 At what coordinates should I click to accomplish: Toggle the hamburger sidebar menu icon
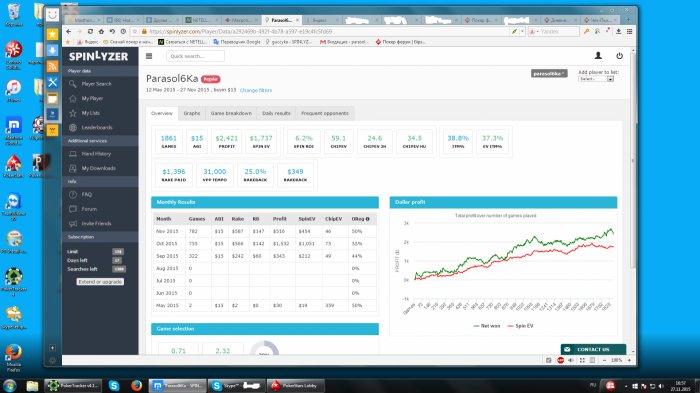click(x=149, y=56)
